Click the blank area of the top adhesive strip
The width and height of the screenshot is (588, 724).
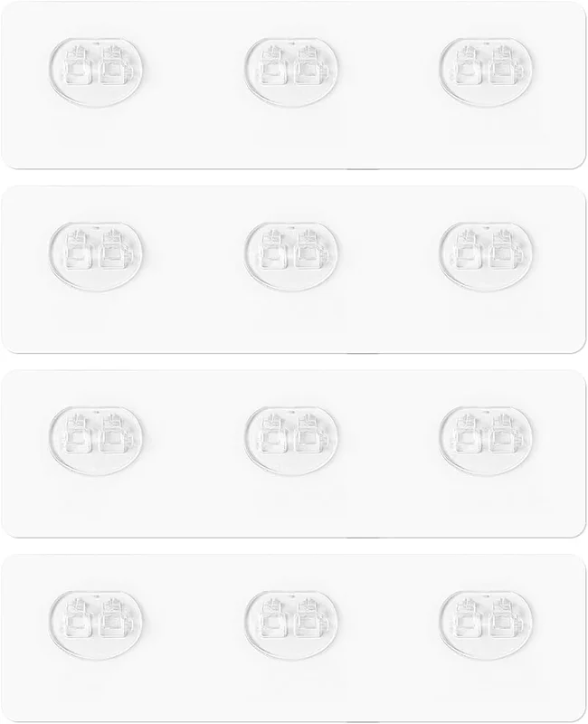coord(293,138)
